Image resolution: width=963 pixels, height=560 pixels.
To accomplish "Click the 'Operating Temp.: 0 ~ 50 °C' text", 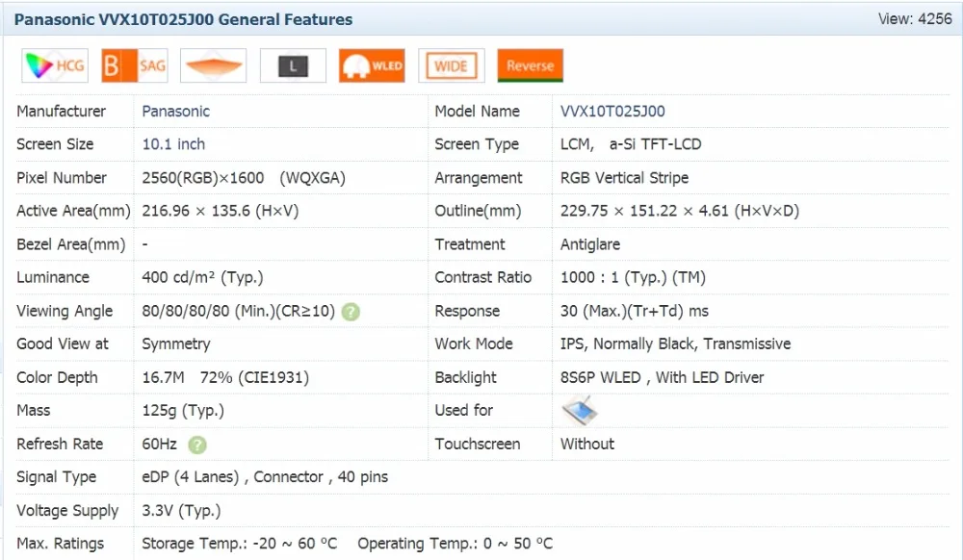I will point(455,544).
